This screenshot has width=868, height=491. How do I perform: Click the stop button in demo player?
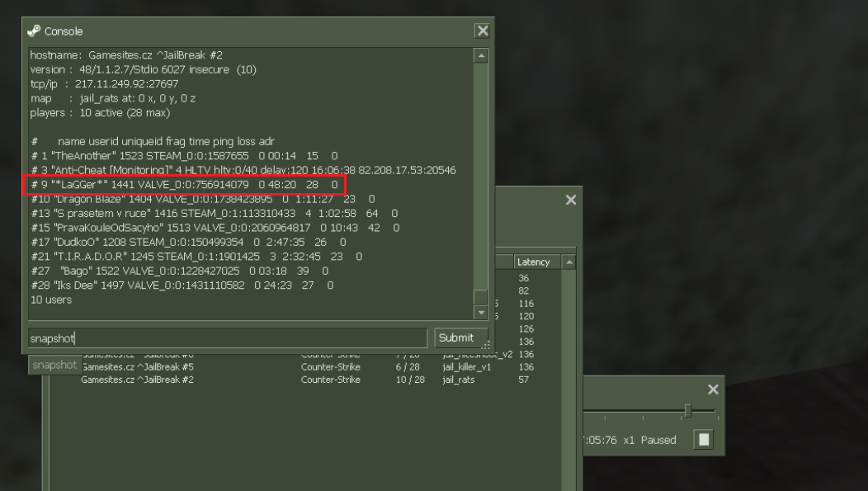pyautogui.click(x=704, y=440)
